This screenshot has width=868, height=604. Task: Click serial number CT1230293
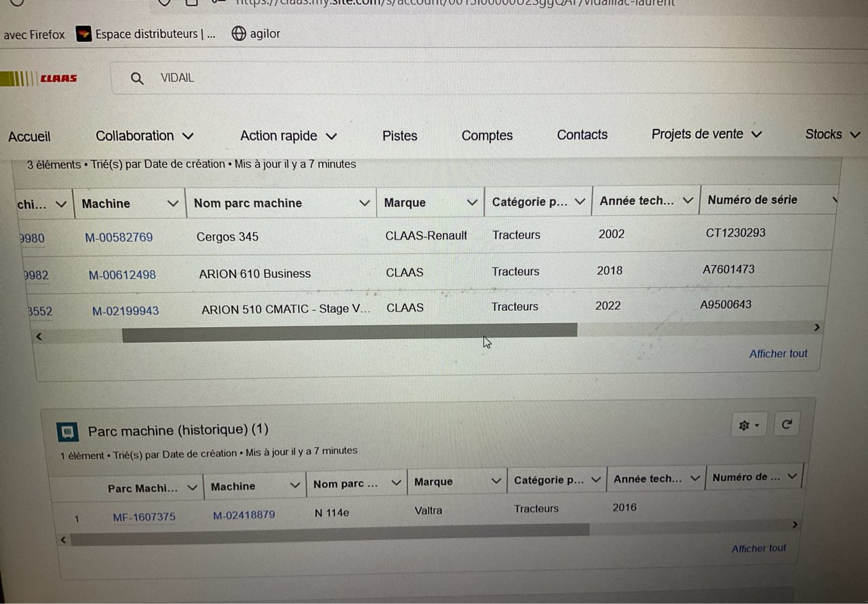736,233
